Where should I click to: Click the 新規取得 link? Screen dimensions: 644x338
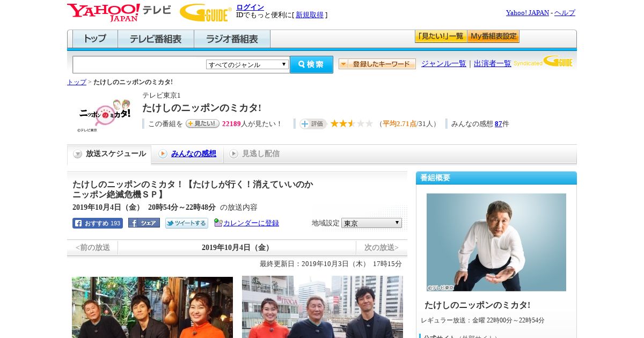point(310,15)
